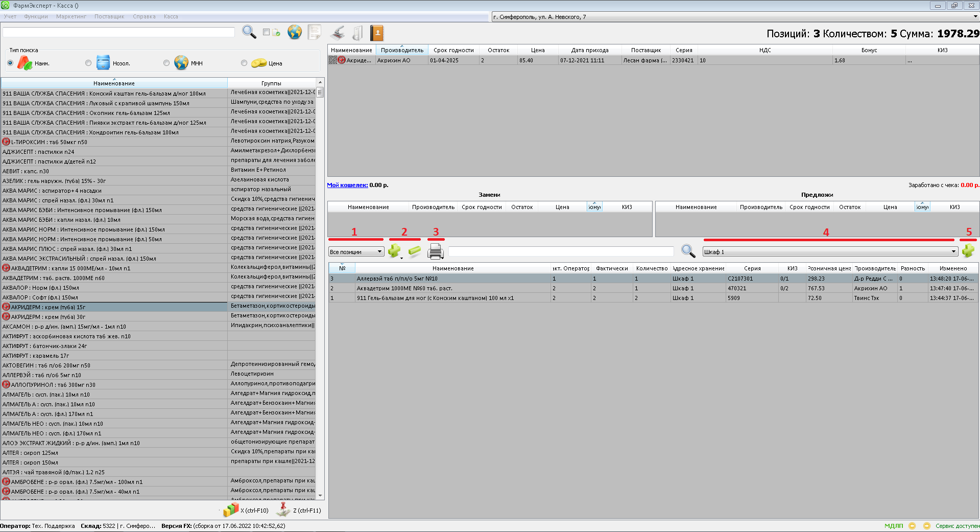Run the X report icon (ctrl-F10)
The height and width of the screenshot is (532, 980).
(231, 510)
